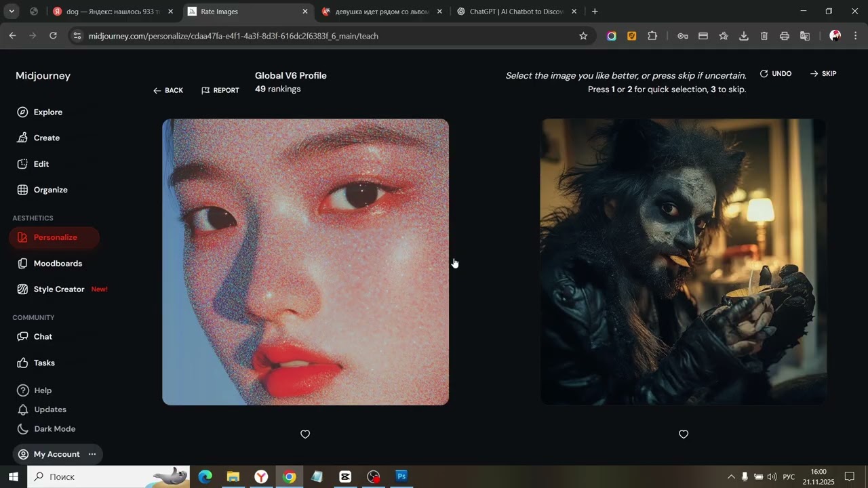The image size is (868, 488).
Task: Toggle Dark Mode
Action: tap(45, 429)
